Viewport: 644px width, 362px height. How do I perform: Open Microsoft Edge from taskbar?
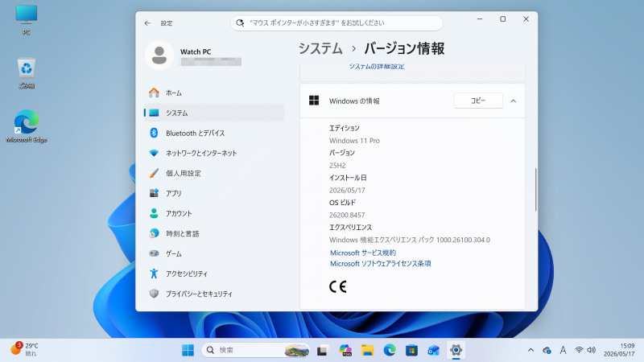coord(390,350)
